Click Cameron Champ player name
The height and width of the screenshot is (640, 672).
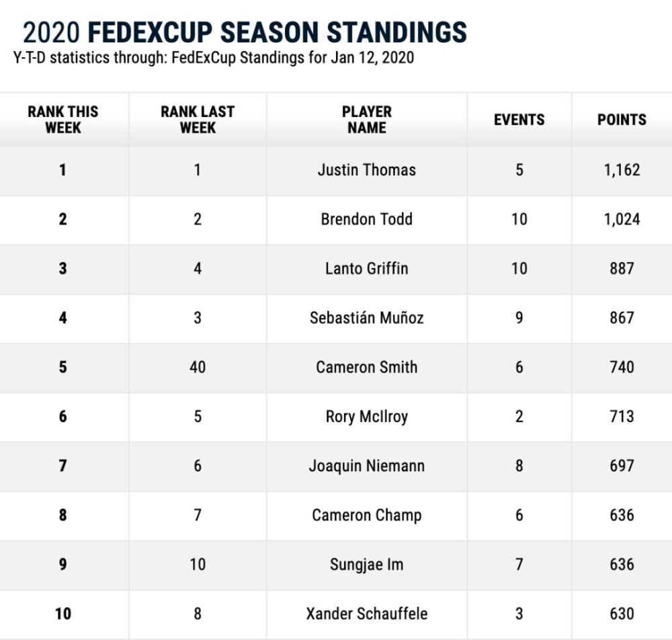pyautogui.click(x=367, y=515)
